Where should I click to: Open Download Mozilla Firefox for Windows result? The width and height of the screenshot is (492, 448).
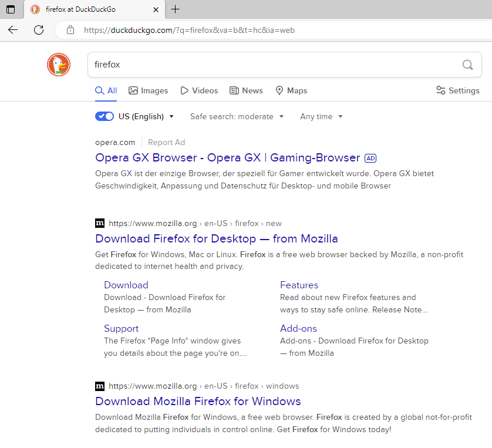tap(198, 401)
